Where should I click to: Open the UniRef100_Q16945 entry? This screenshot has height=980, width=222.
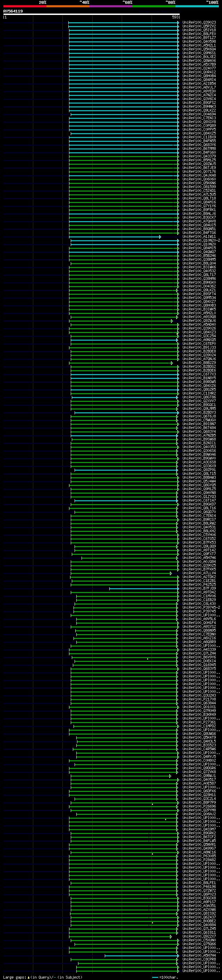click(x=199, y=665)
